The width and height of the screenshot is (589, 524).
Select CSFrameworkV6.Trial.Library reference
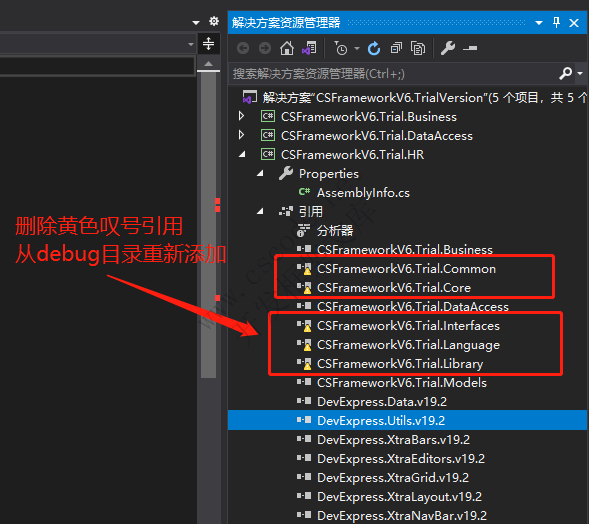point(400,364)
